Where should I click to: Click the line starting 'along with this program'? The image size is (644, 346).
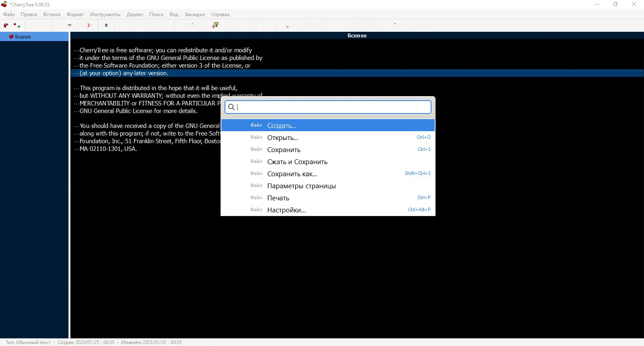click(147, 134)
